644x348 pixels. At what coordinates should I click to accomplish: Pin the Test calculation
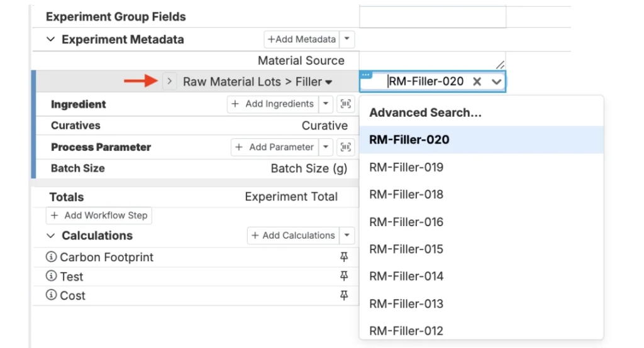point(344,276)
